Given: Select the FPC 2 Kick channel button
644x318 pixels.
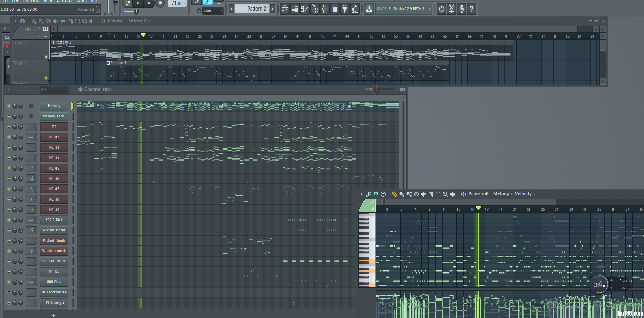Looking at the screenshot, I should pyautogui.click(x=54, y=220).
